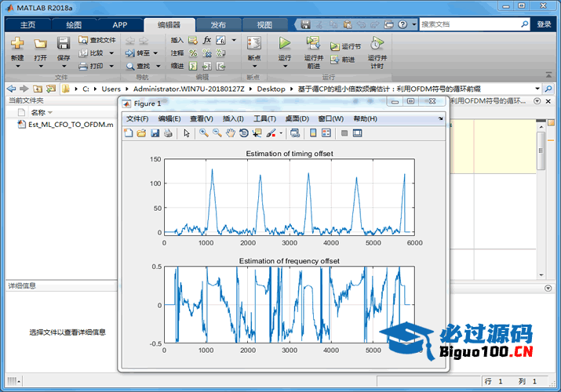Click Link Plot icon in Figure 1
Image resolution: width=561 pixels, height=392 pixels.
(x=295, y=133)
